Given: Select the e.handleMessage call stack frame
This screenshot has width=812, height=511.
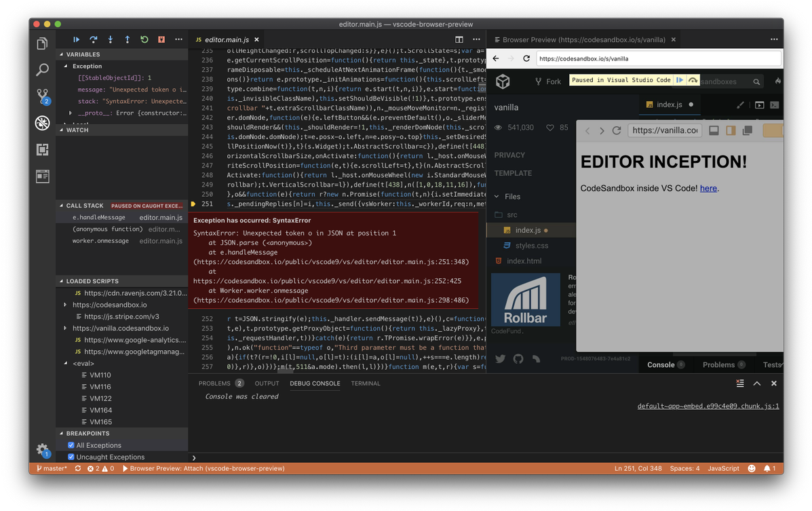Looking at the screenshot, I should [x=121, y=218].
